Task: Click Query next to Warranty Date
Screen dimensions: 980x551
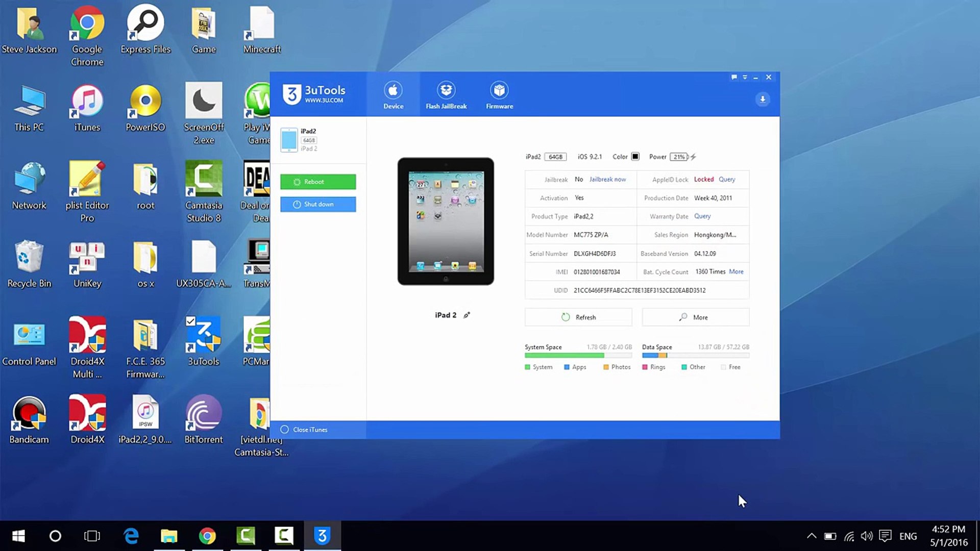Action: (x=702, y=216)
